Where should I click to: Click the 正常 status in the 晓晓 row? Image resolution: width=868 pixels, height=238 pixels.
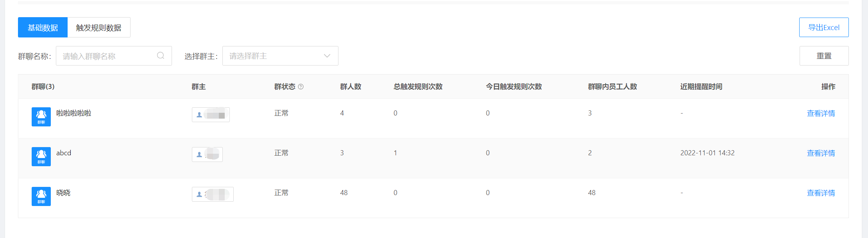[x=281, y=193]
